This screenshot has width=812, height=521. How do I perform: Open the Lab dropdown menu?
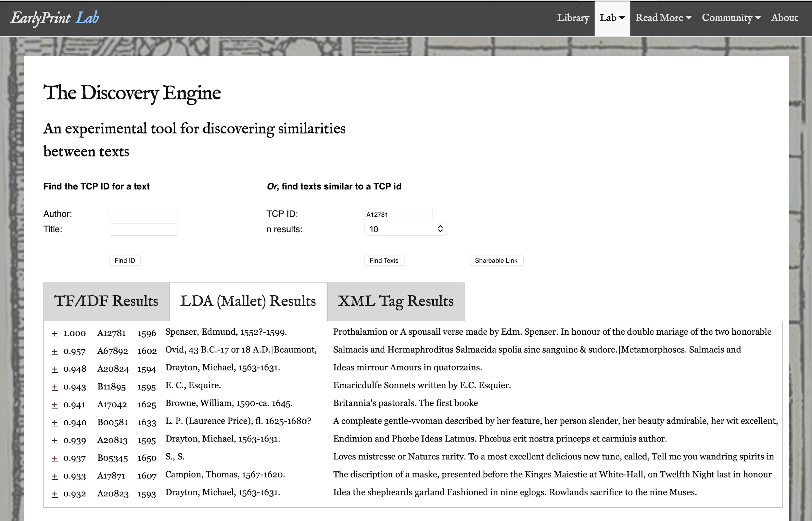(612, 18)
